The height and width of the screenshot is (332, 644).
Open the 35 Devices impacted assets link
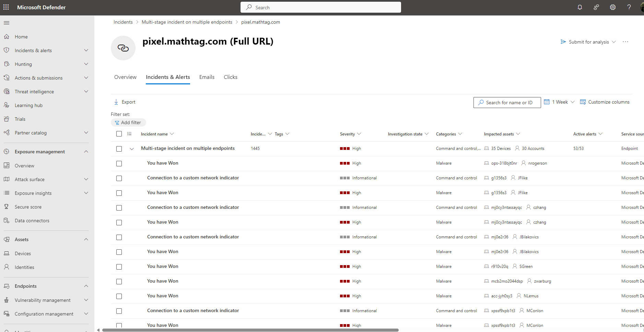(501, 149)
